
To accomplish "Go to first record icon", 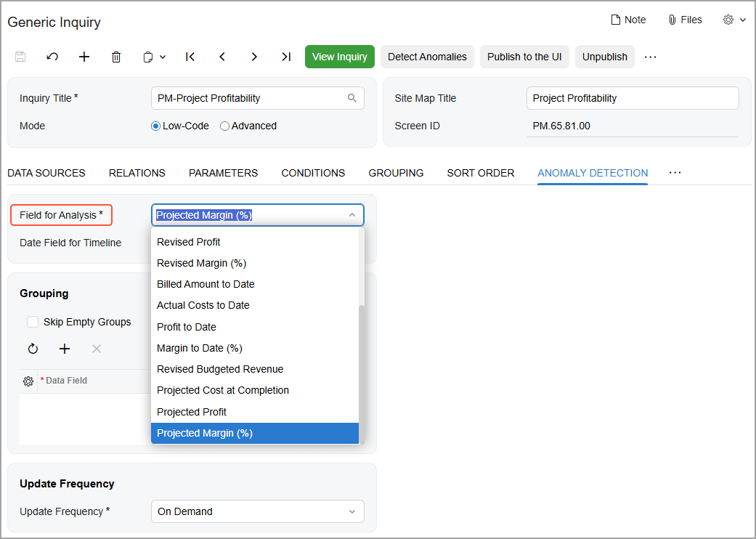I will 190,57.
